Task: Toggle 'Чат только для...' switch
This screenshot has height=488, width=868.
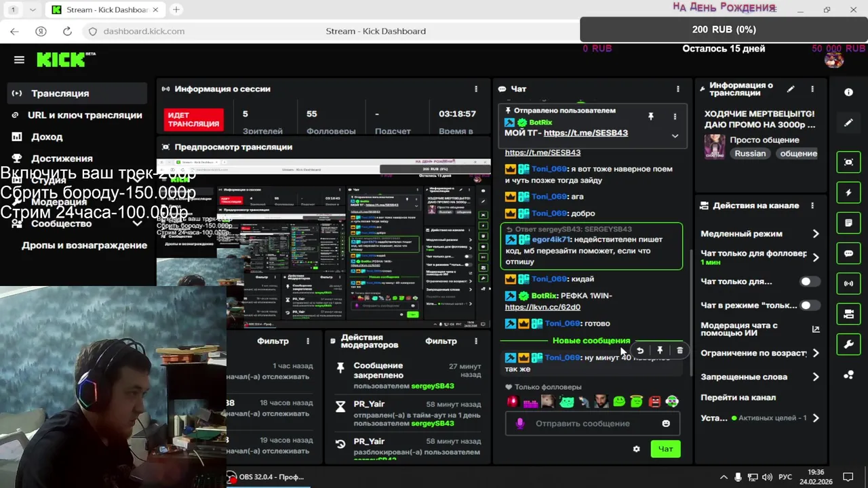Action: 810,281
